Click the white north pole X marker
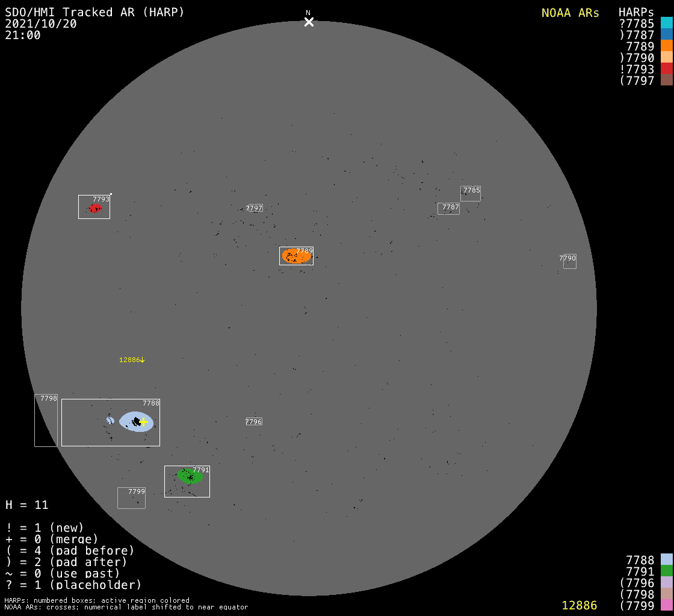 click(309, 22)
